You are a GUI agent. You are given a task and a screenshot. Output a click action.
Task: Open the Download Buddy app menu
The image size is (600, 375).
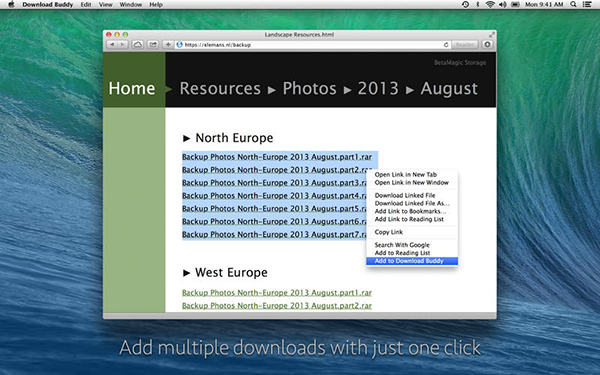(x=47, y=5)
